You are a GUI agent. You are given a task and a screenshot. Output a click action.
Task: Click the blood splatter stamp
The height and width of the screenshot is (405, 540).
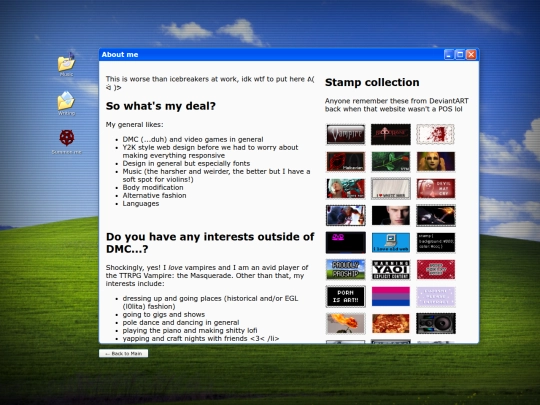click(436, 134)
